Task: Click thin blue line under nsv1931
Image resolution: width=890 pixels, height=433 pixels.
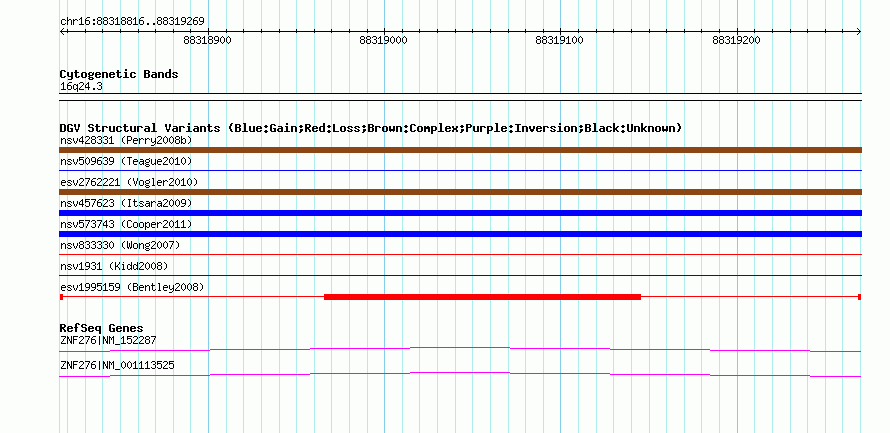Action: [x=460, y=275]
